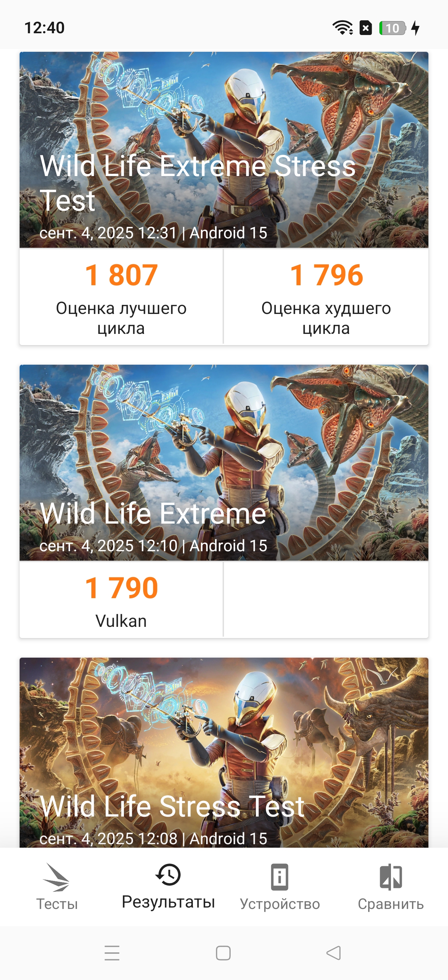
Task: Tap the charging bolt icon
Action: [416, 28]
